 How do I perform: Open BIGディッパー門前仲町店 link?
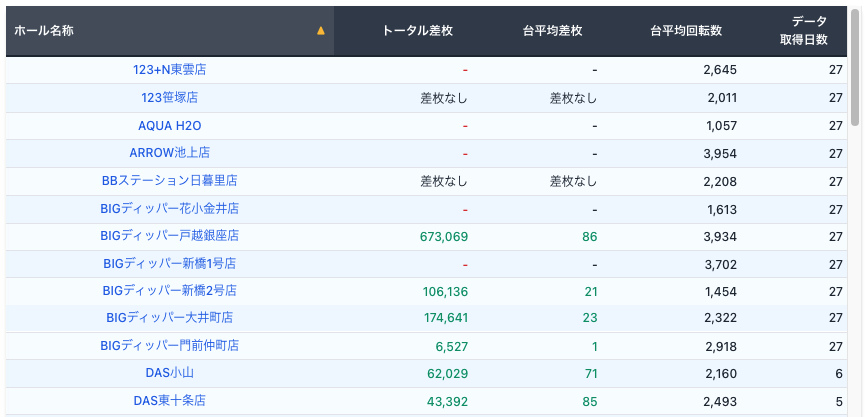pyautogui.click(x=169, y=346)
